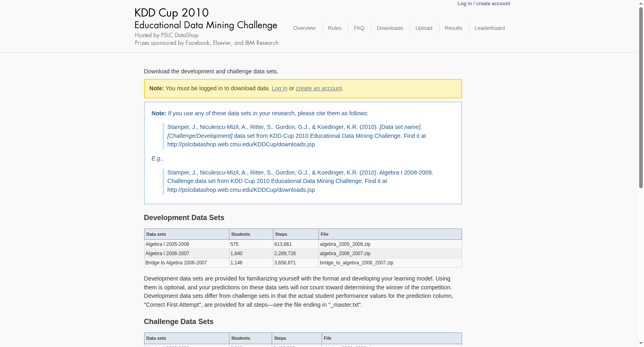Open the Rules nav item
The height and width of the screenshot is (347, 644).
(334, 28)
